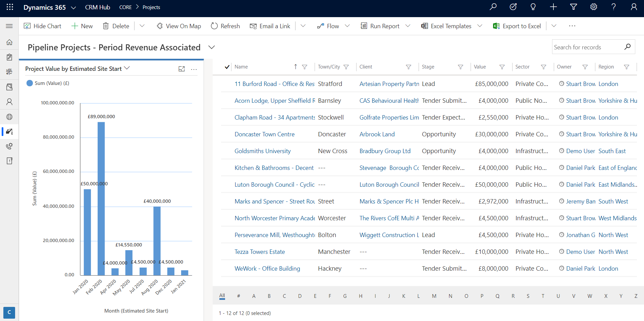
Task: Click the plus quick create icon
Action: pyautogui.click(x=553, y=7)
